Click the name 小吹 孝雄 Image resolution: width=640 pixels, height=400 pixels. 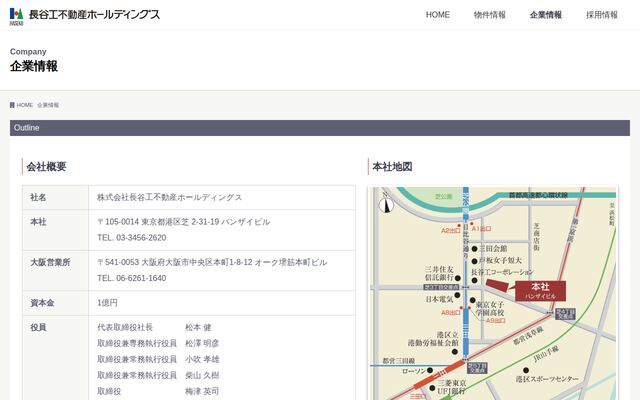click(202, 359)
